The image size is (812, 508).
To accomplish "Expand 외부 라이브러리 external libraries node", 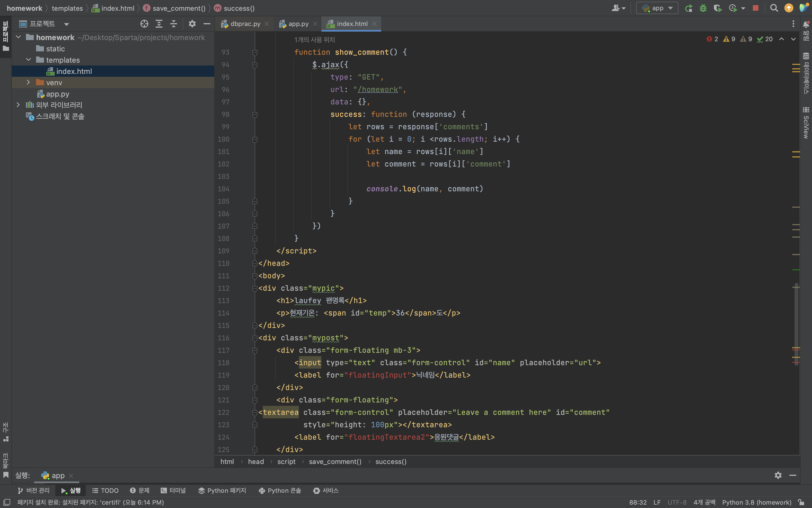I will pyautogui.click(x=18, y=104).
